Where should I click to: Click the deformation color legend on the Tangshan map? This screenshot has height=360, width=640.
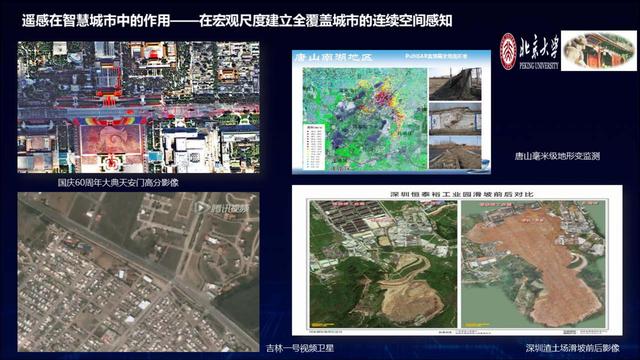pos(314,147)
